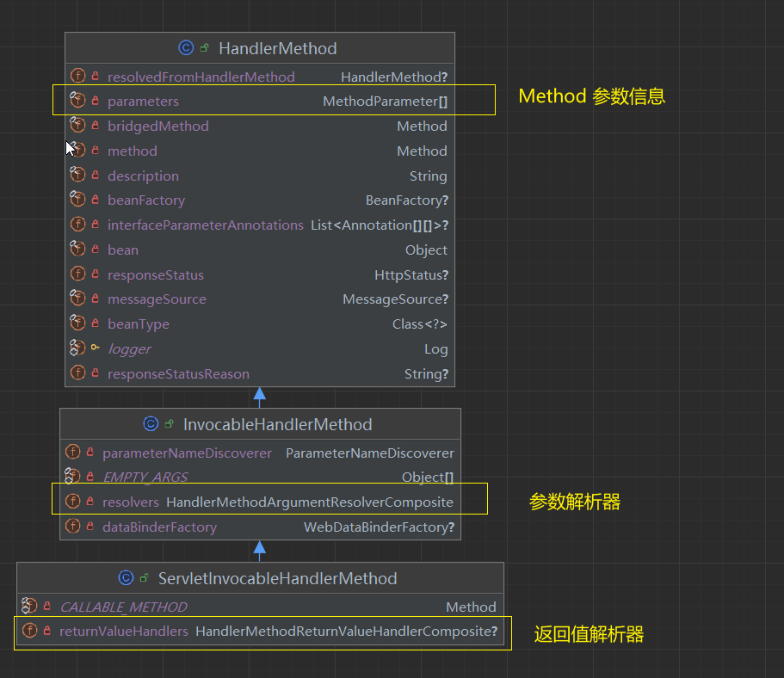The width and height of the screenshot is (784, 678).
Task: Select the responseStatus field name
Action: point(156,275)
